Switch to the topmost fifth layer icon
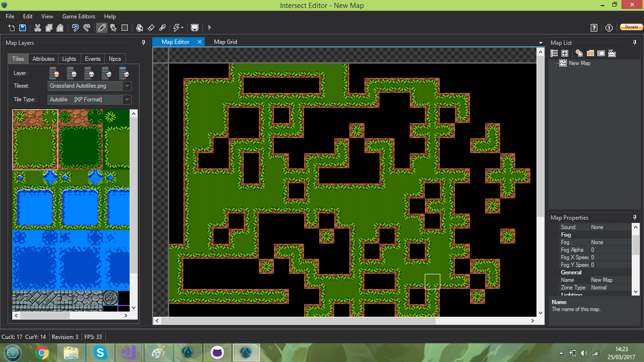 point(124,73)
